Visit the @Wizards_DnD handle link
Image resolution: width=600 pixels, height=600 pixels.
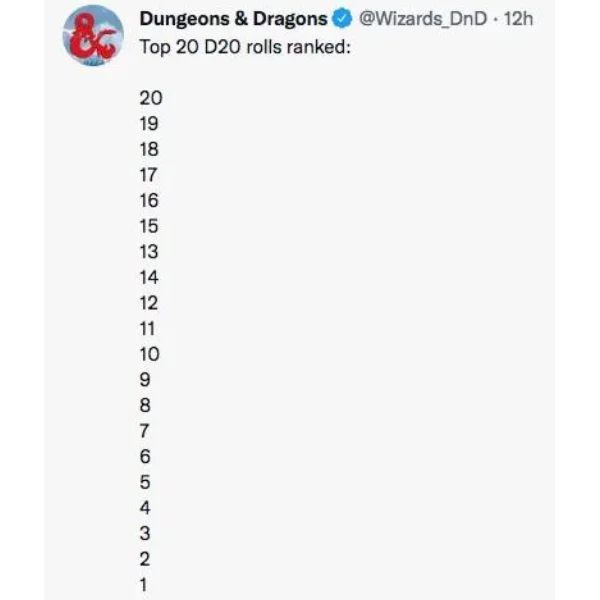(423, 19)
